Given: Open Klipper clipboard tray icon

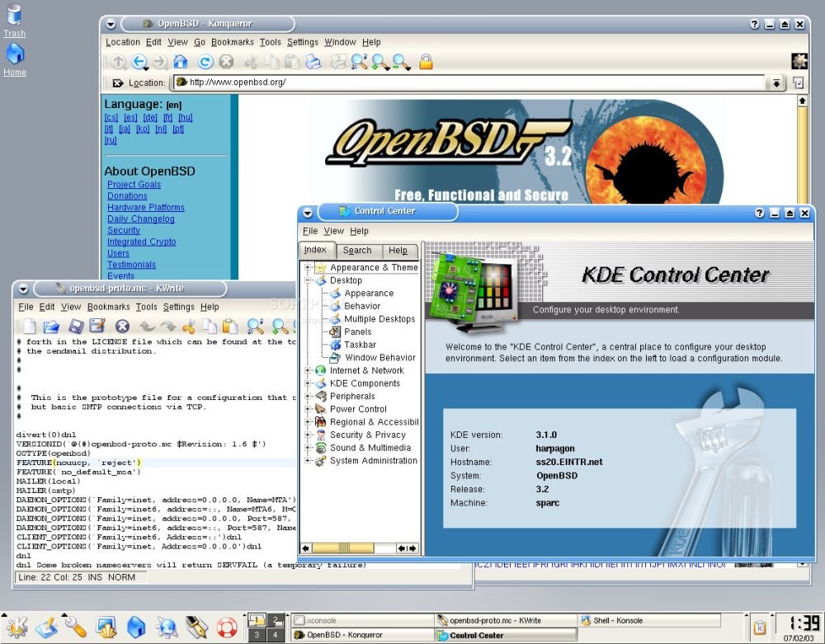Looking at the screenshot, I should click(x=760, y=628).
